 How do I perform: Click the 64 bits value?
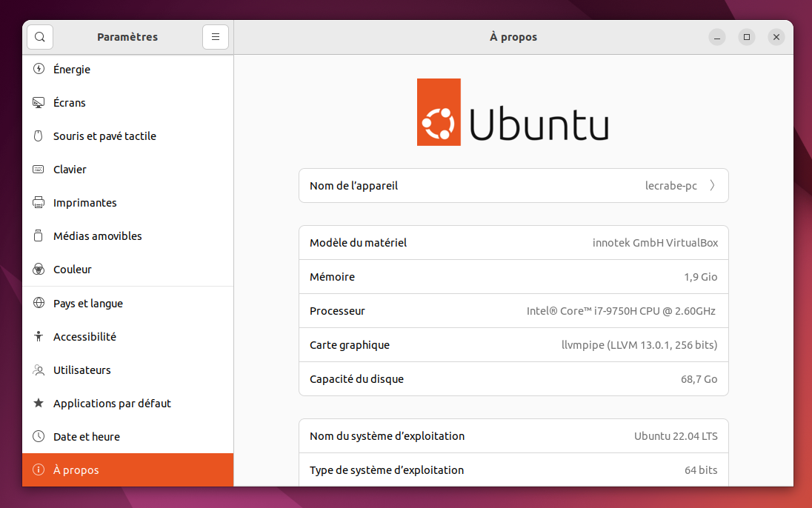point(701,469)
